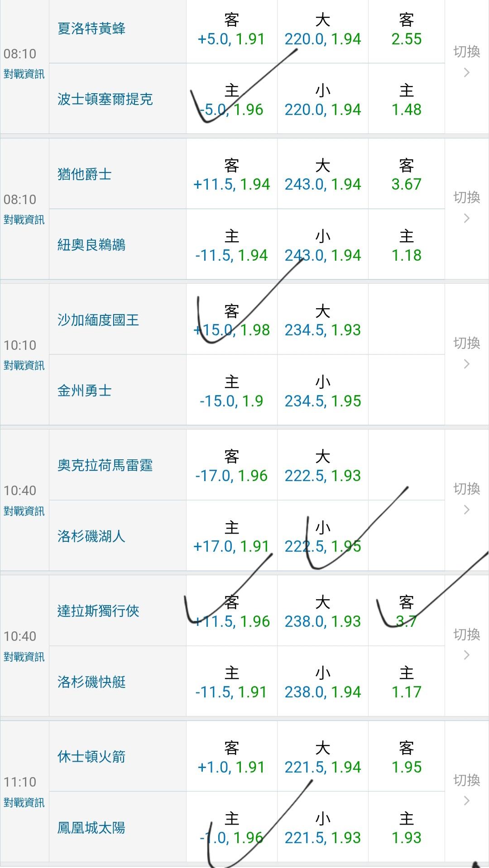Open 對戰資訊 for the Hornets–Celtics 08:10 game
The width and height of the screenshot is (489, 868).
pos(24,74)
